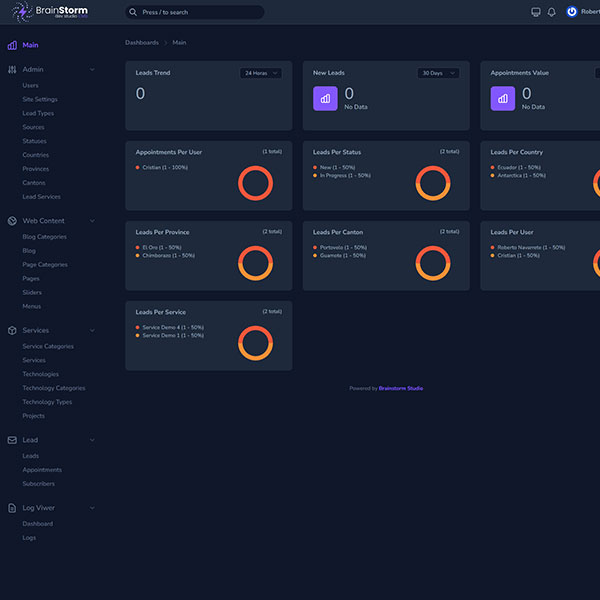Open Lead Types
This screenshot has height=600, width=600.
tap(38, 113)
